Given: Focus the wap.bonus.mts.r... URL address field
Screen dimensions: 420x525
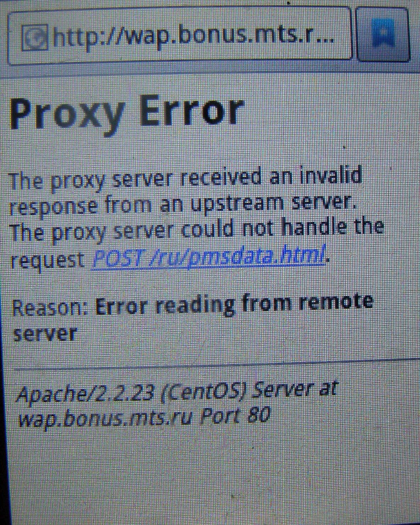Looking at the screenshot, I should (x=180, y=35).
